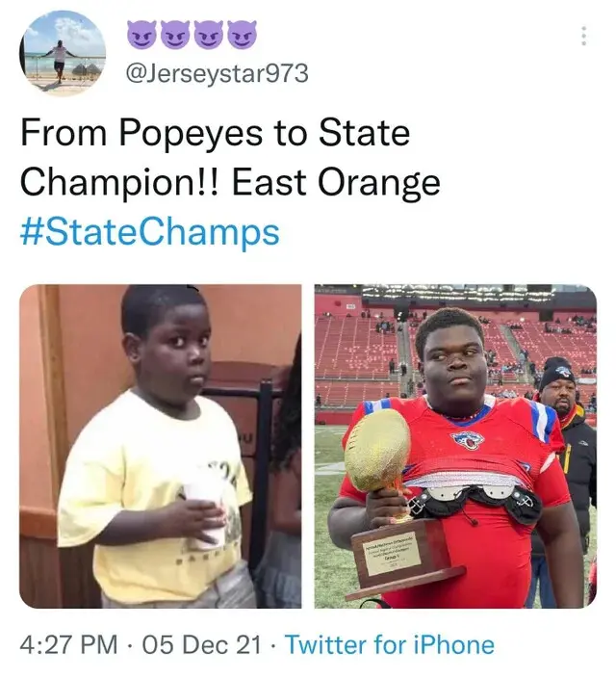Open the Twitter for iPhone source link

(x=391, y=645)
